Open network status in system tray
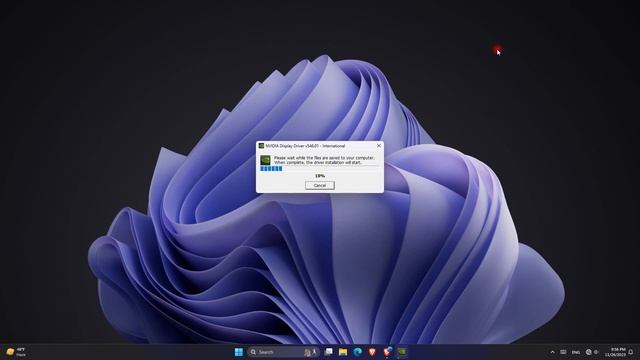This screenshot has width=640, height=360. 588,352
